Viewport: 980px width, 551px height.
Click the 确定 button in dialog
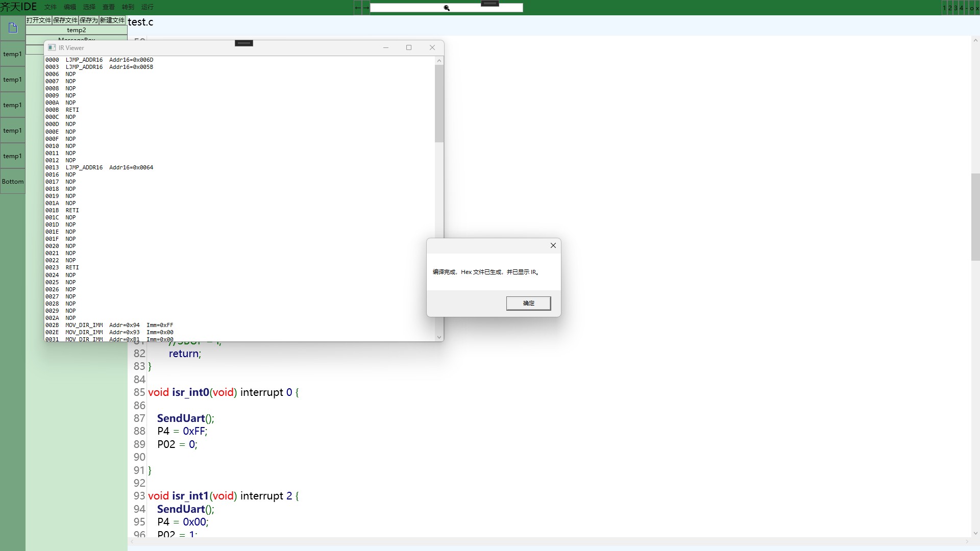pos(528,303)
